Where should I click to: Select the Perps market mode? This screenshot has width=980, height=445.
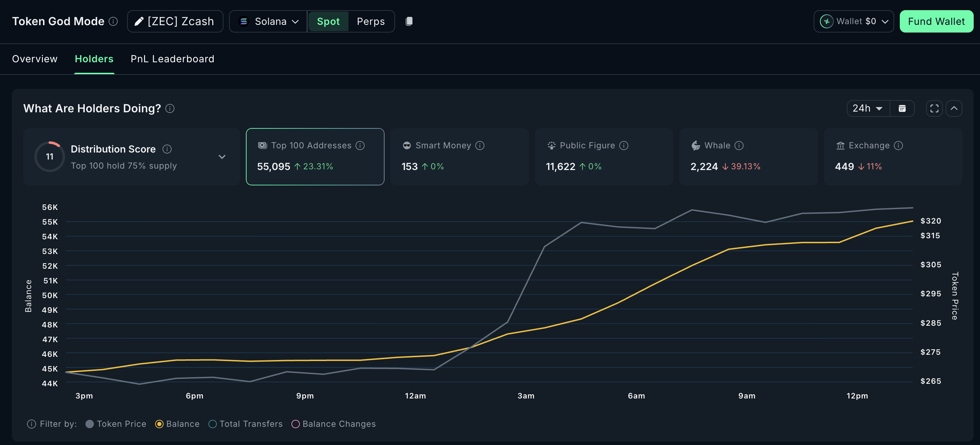(x=371, y=21)
